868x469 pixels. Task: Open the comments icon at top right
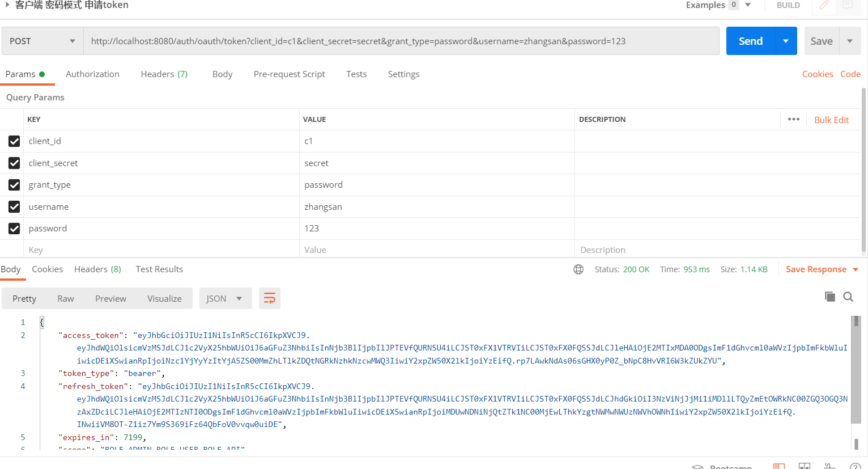pos(848,5)
